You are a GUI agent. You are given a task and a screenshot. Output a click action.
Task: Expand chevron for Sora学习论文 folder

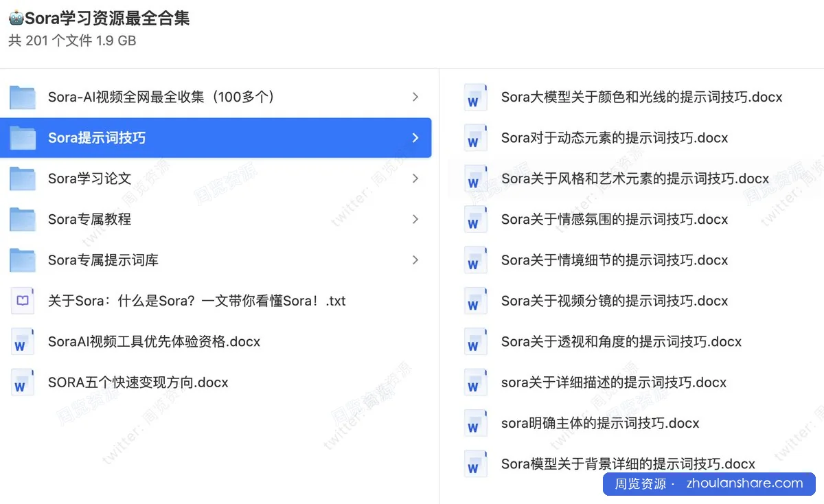point(415,179)
